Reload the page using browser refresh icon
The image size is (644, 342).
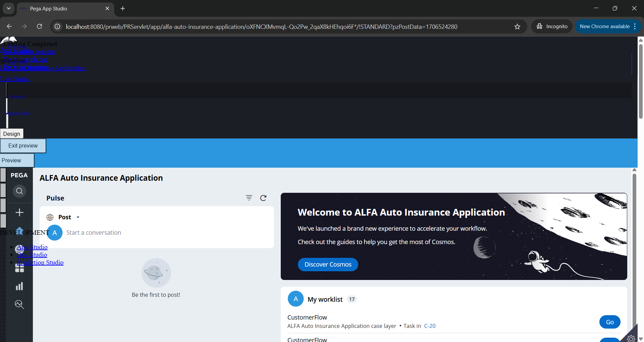point(39,26)
